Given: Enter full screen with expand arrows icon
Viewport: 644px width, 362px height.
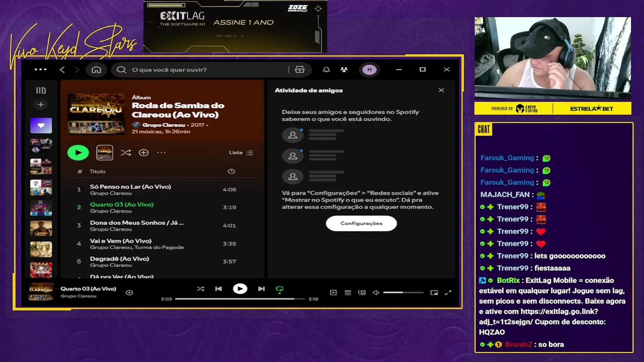Looking at the screenshot, I should [x=448, y=293].
